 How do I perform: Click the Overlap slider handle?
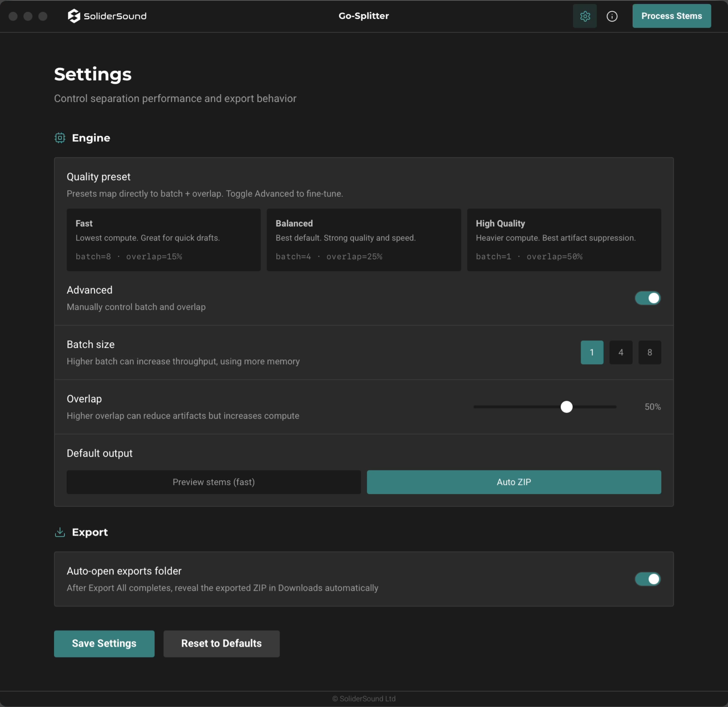(x=566, y=407)
